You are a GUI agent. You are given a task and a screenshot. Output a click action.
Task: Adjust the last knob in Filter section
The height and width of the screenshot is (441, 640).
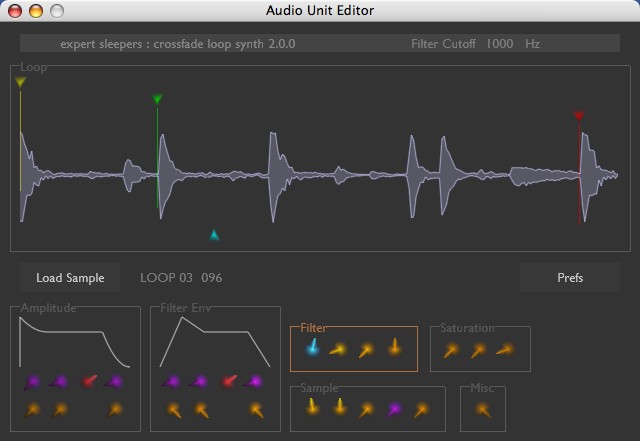pyautogui.click(x=394, y=347)
